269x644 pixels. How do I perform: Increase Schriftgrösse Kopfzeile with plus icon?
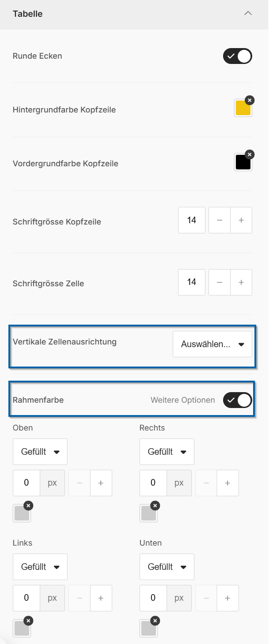point(241,220)
